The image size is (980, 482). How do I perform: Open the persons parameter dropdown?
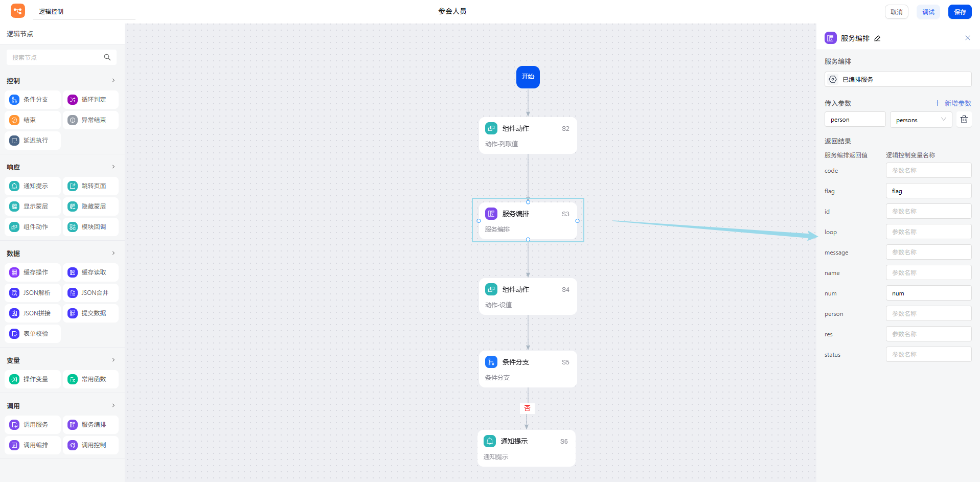(921, 120)
